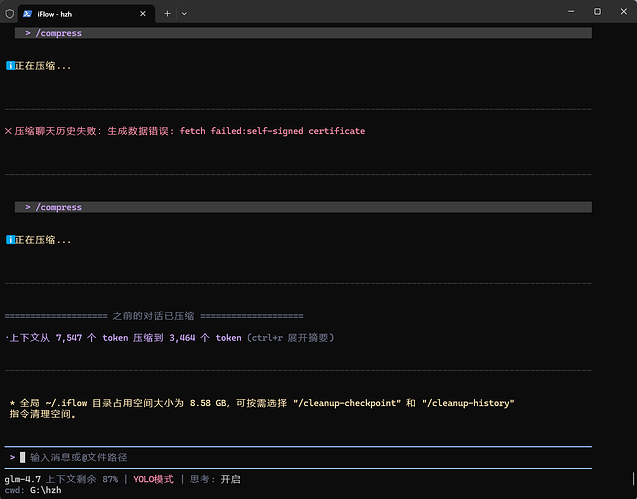Image resolution: width=637 pixels, height=499 pixels.
Task: Close the iFlow - hzh tab
Action: [x=142, y=14]
